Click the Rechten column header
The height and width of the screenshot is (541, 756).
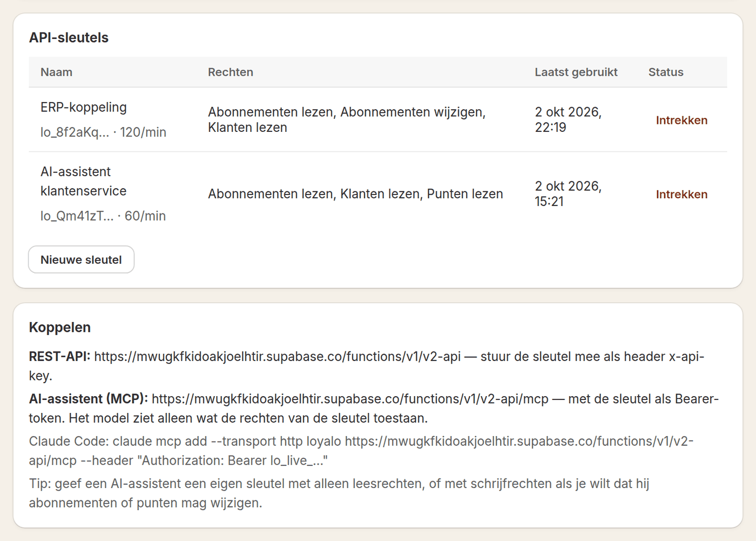pyautogui.click(x=231, y=72)
